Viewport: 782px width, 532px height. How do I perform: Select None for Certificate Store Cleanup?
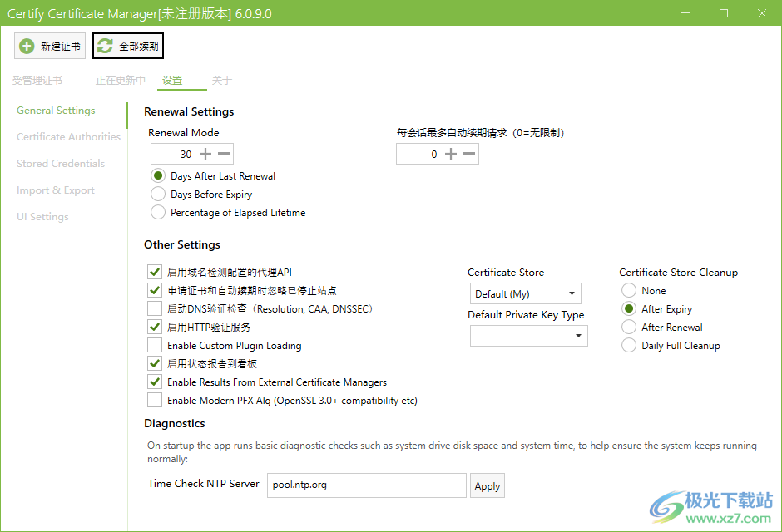[x=629, y=290]
